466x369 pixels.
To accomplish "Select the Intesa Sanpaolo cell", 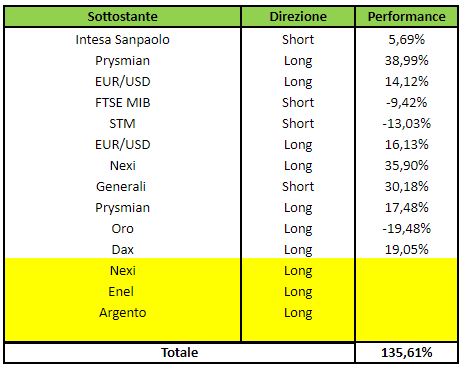I will coord(122,40).
